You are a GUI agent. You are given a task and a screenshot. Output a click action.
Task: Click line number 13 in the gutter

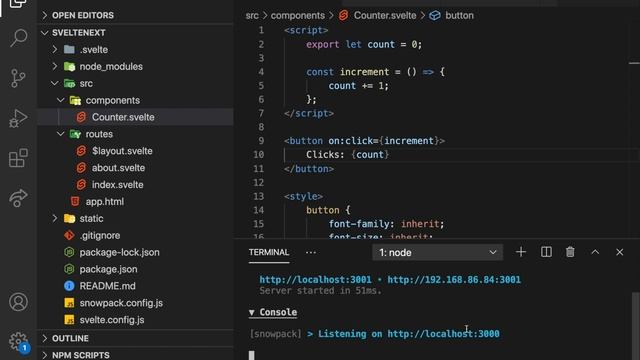tap(258, 196)
